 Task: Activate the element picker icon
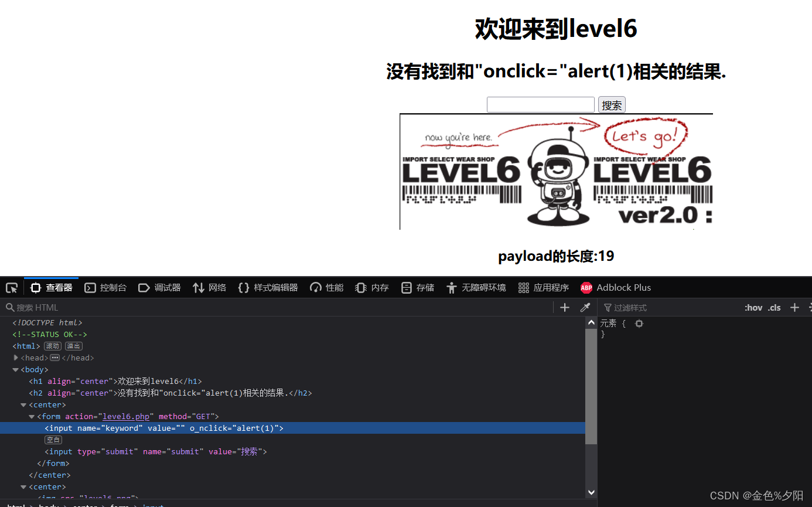[12, 288]
